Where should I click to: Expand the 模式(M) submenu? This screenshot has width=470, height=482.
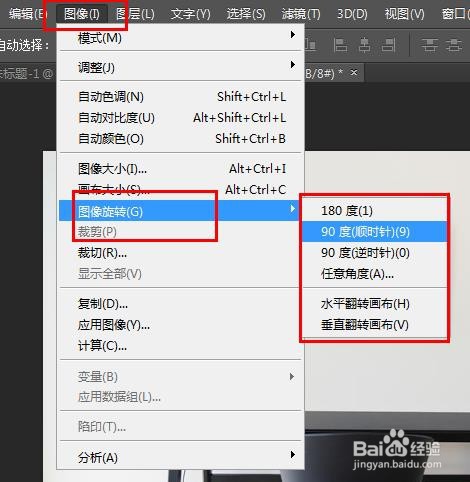(180, 38)
